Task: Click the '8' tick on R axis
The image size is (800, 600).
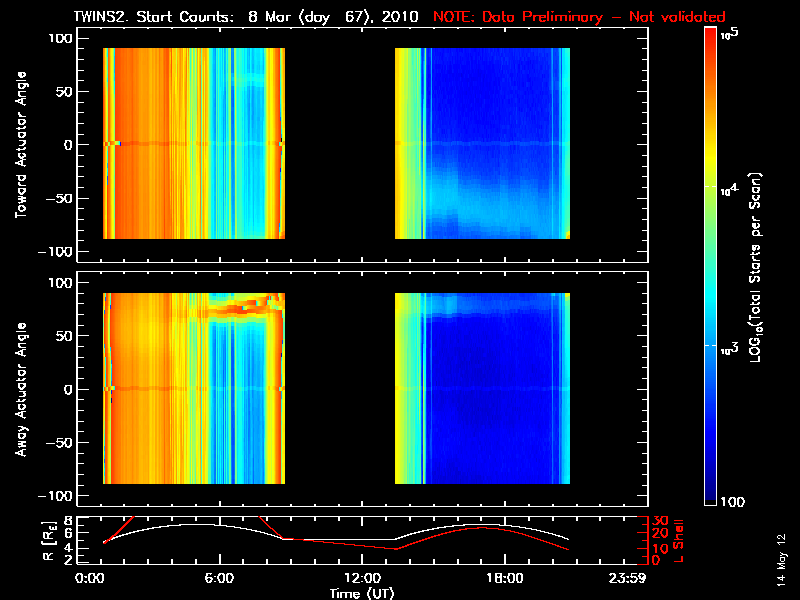Action: click(x=67, y=521)
